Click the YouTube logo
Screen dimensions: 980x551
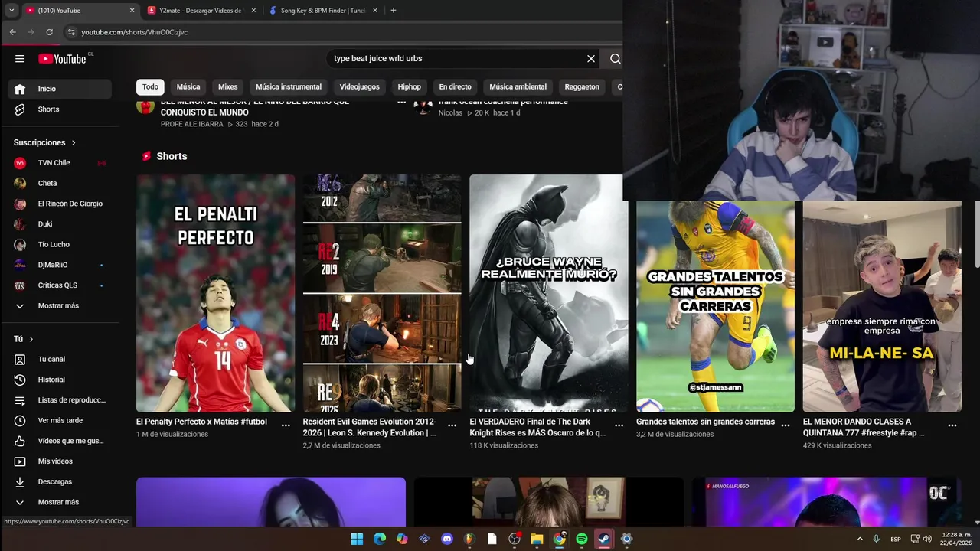coord(63,59)
